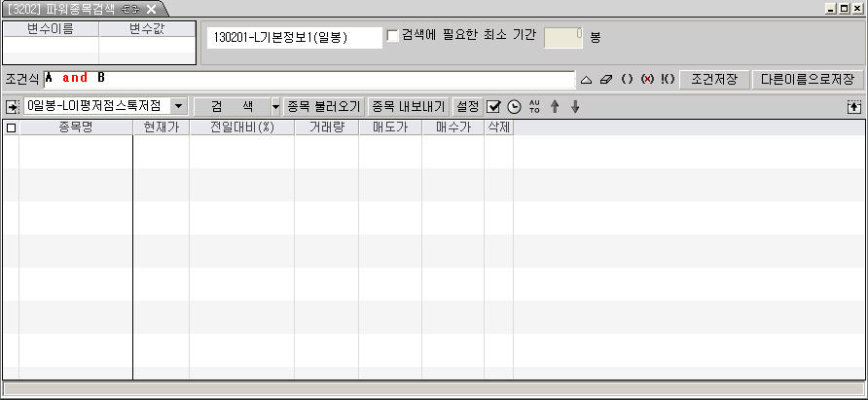Toggle the checkmark box next to 설정
868x400 pixels.
coord(494,106)
